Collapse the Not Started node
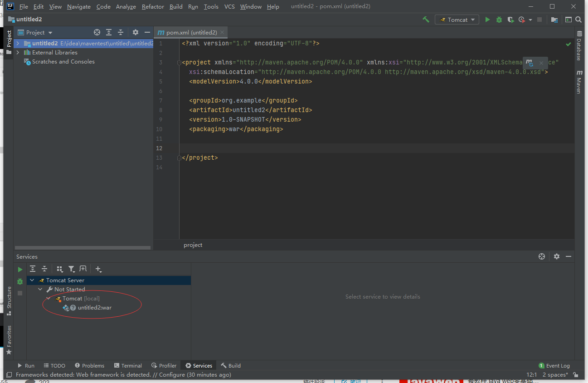588x383 pixels. 40,289
